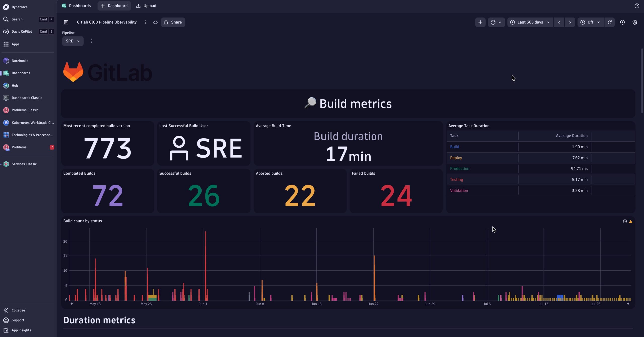Open the auto-refresh Off dropdown
644x337 pixels.
click(590, 22)
